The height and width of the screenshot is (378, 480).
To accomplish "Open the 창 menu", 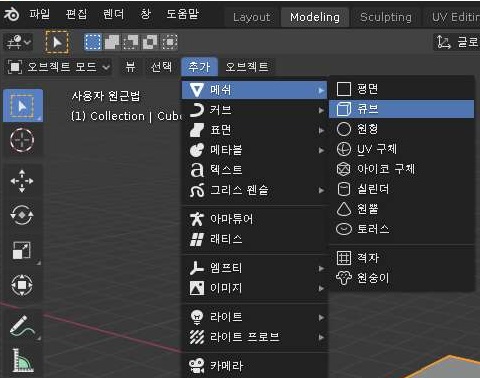I will (145, 14).
